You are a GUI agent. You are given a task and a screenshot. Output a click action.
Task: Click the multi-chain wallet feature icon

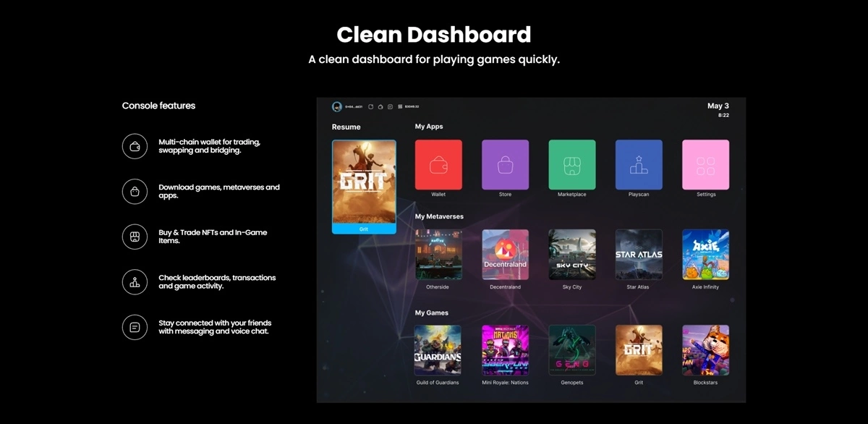tap(135, 146)
